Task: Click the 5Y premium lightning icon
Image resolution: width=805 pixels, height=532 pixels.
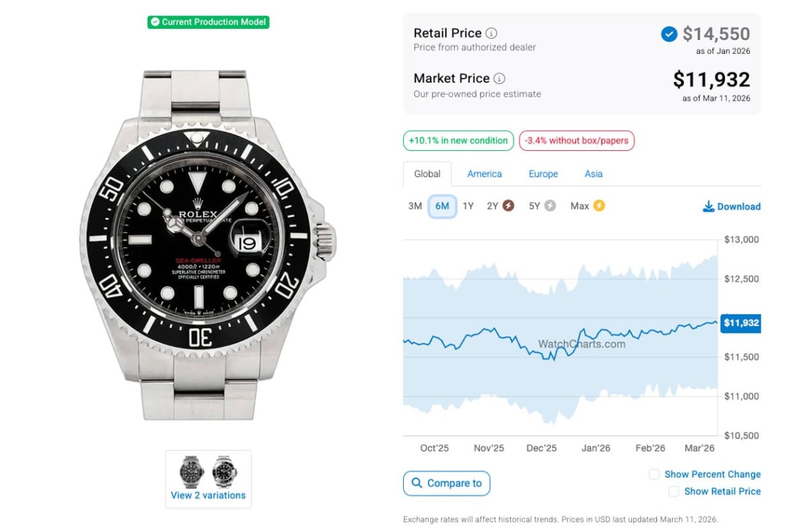Action: (x=550, y=206)
